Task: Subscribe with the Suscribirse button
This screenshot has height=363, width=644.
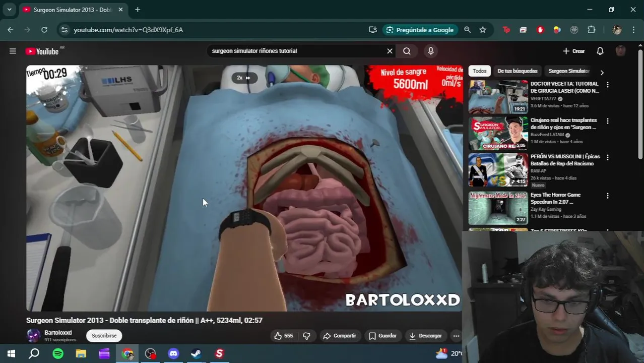Action: 104,336
